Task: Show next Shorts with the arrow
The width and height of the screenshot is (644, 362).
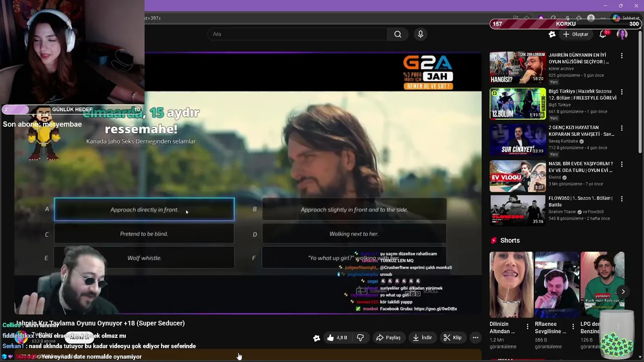Action: (623, 292)
